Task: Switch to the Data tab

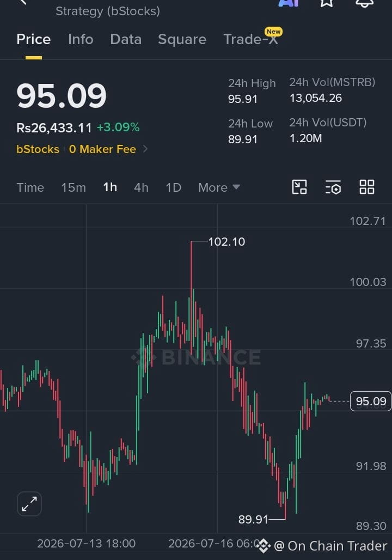Action: [126, 39]
